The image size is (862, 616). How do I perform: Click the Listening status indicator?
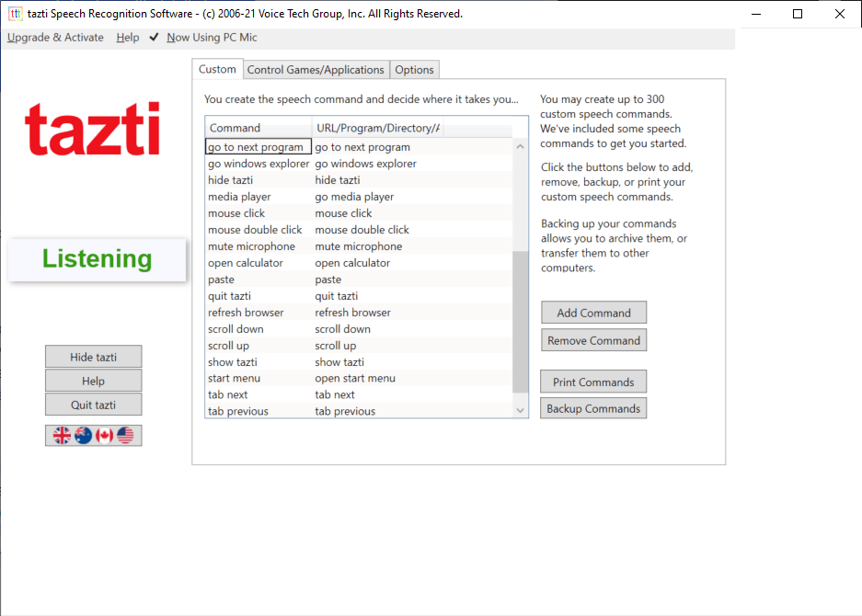click(97, 259)
